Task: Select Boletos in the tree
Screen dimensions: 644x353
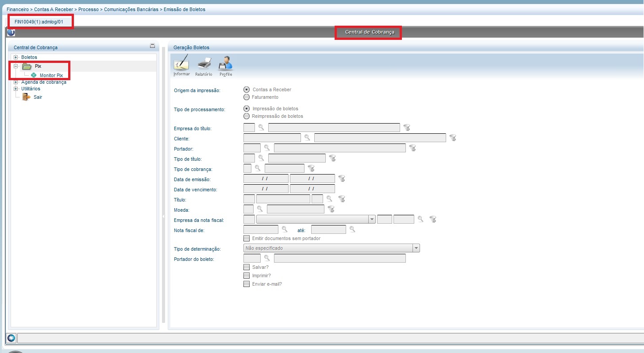Action: tap(29, 57)
